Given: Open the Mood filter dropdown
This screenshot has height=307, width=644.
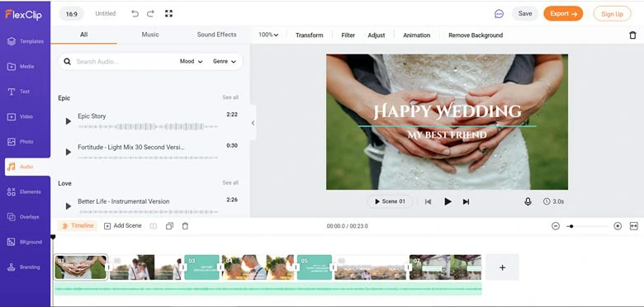Looking at the screenshot, I should (x=191, y=62).
